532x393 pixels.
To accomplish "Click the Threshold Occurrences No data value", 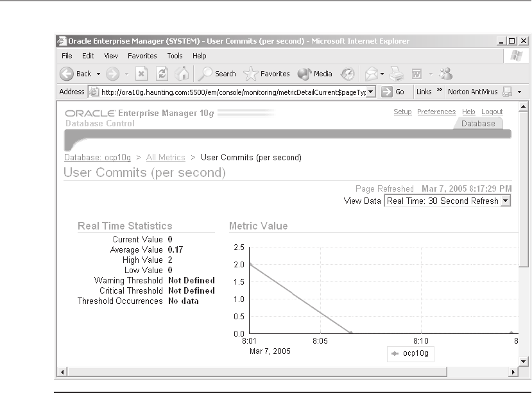I will [x=183, y=301].
